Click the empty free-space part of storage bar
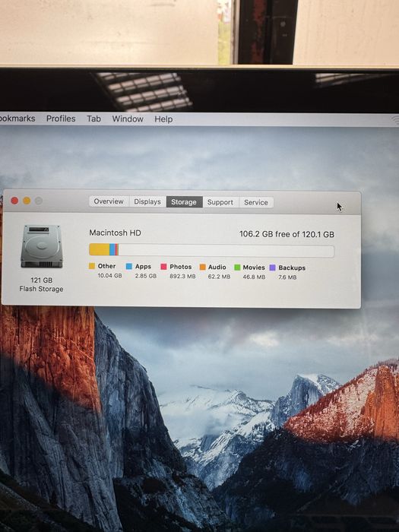This screenshot has width=399, height=532. point(226,251)
